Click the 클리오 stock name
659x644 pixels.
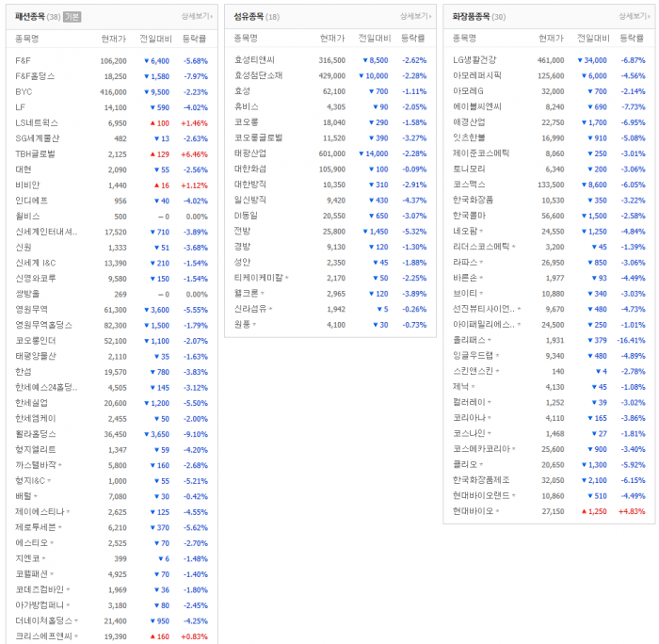click(465, 464)
